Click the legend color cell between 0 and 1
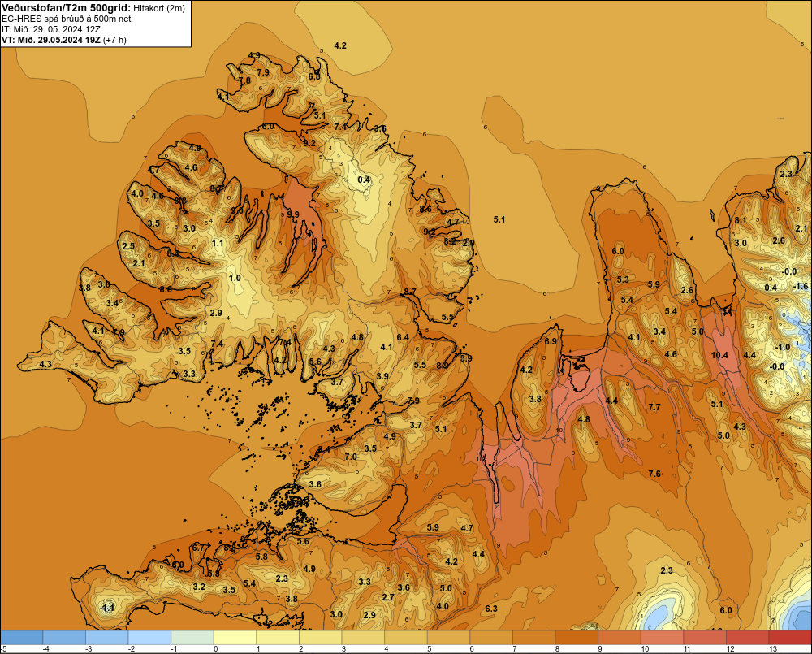 (x=235, y=637)
